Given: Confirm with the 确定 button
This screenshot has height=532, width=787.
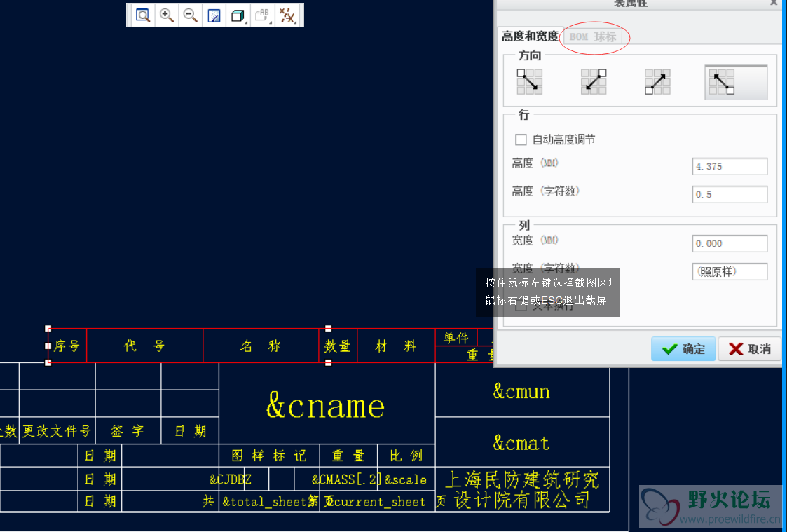Looking at the screenshot, I should [683, 349].
